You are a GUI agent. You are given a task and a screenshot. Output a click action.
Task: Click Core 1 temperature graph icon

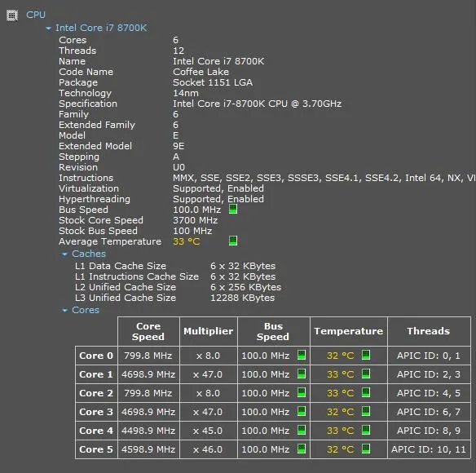coord(366,374)
